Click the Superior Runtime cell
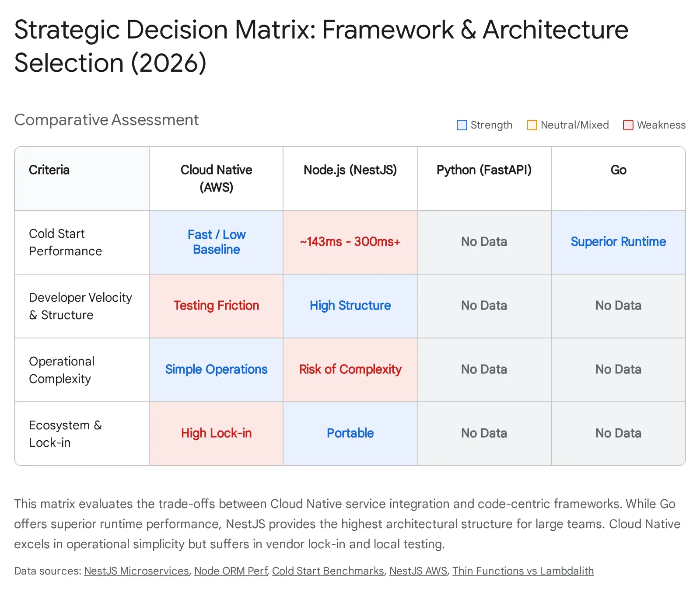Screen dimensions: 700x592 click(x=618, y=242)
